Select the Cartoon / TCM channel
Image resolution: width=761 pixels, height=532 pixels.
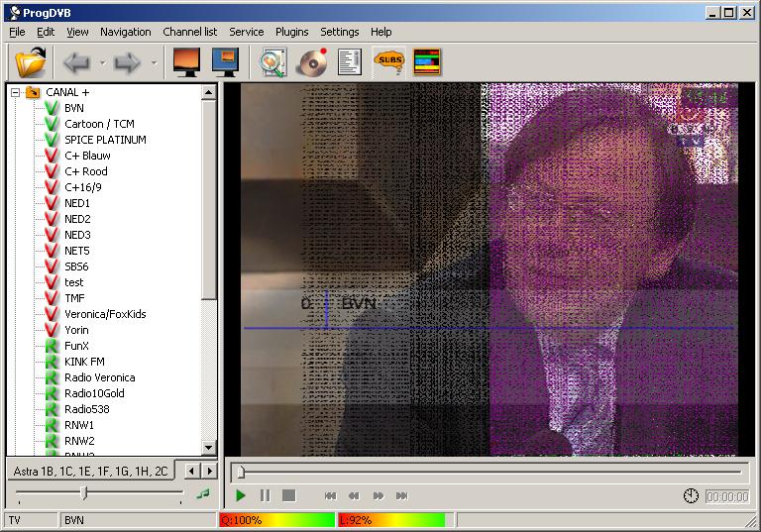(x=99, y=124)
